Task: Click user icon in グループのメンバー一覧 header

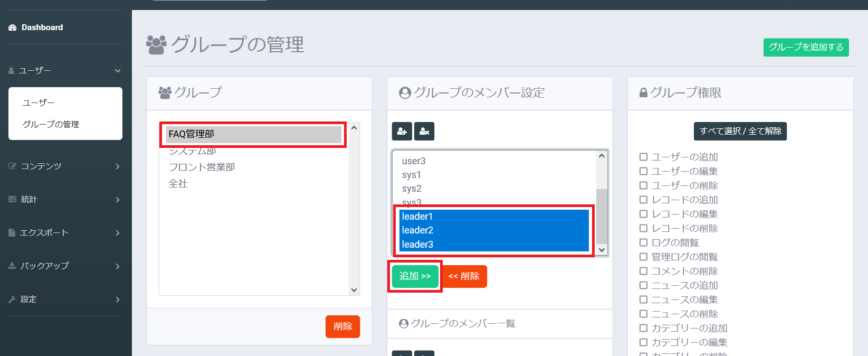Action: pos(404,324)
